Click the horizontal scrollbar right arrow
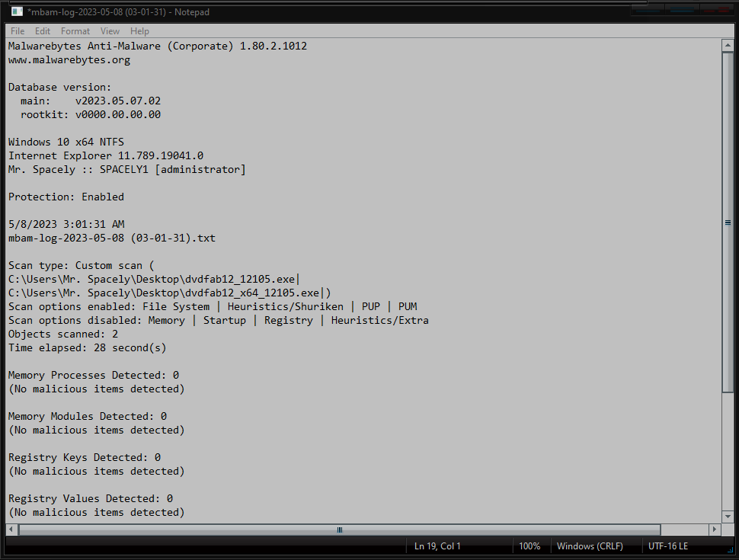This screenshot has height=560, width=739. tap(715, 530)
